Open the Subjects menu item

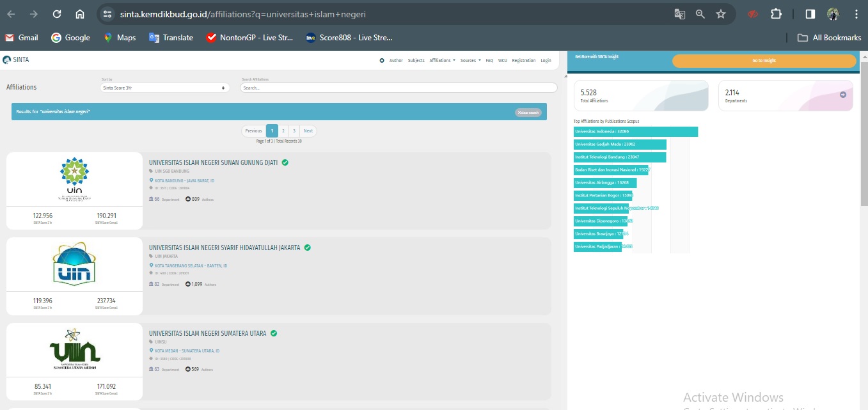tap(416, 61)
